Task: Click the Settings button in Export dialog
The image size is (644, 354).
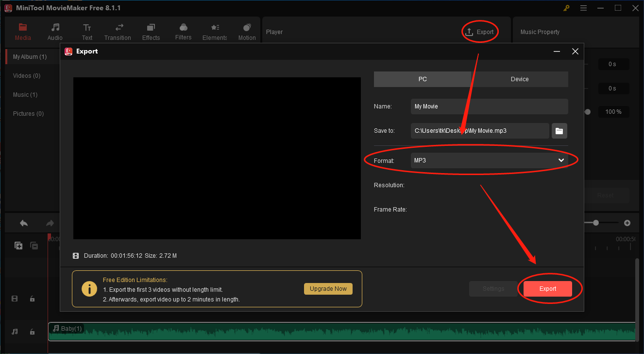Action: point(493,289)
